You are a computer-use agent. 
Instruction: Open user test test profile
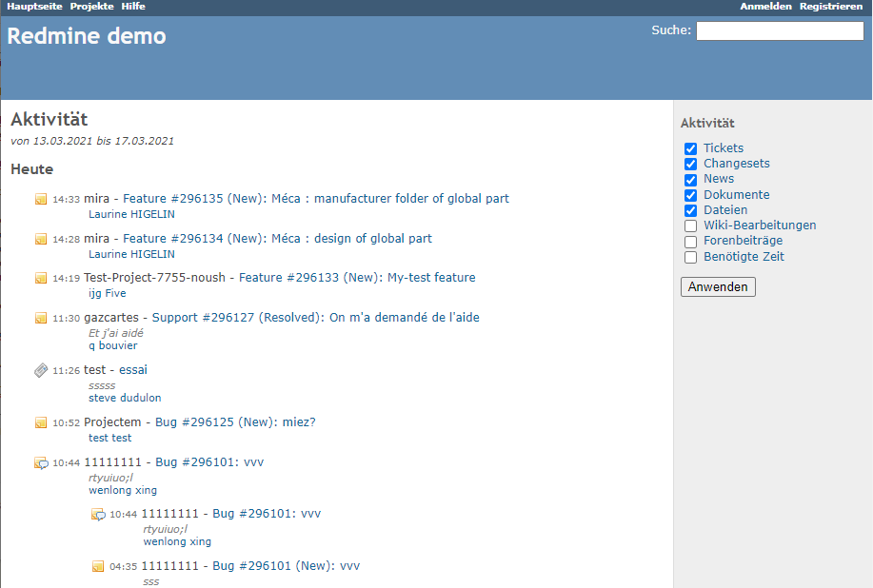[109, 438]
